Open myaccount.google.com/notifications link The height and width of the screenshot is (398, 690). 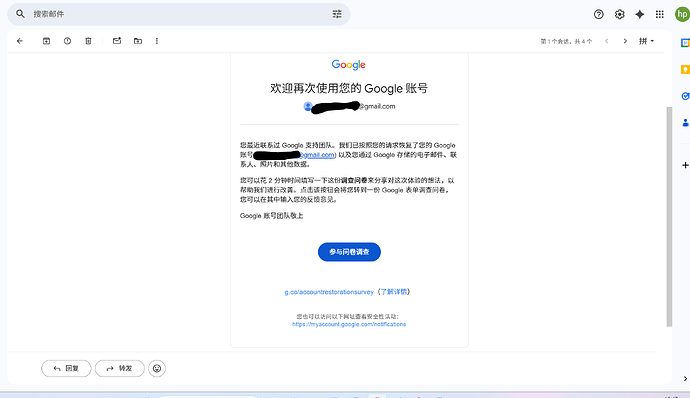(x=349, y=324)
